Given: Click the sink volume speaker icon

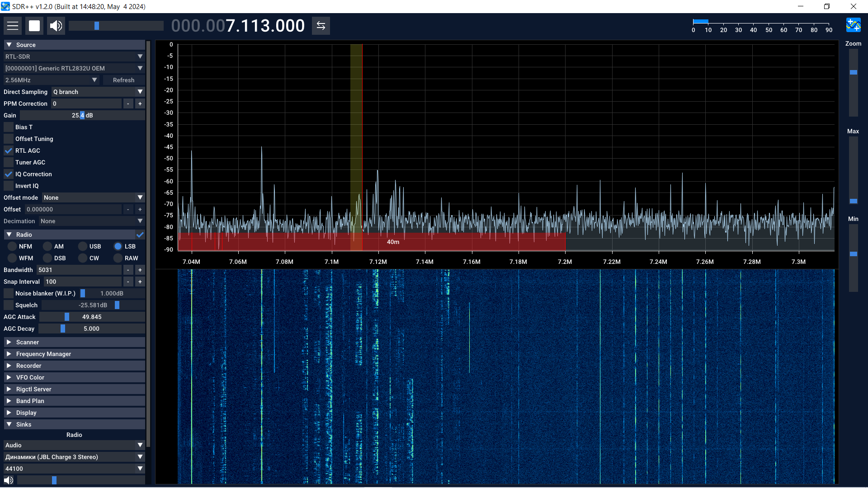Looking at the screenshot, I should [9, 480].
